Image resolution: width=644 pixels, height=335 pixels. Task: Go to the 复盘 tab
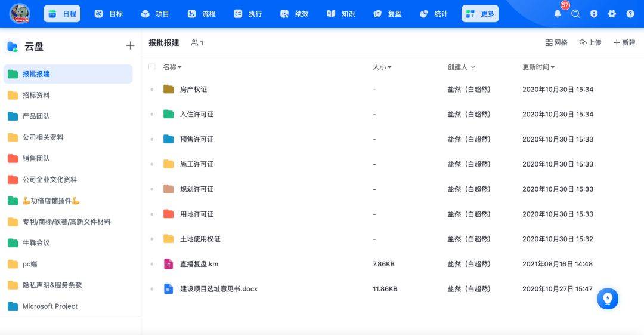[388, 14]
